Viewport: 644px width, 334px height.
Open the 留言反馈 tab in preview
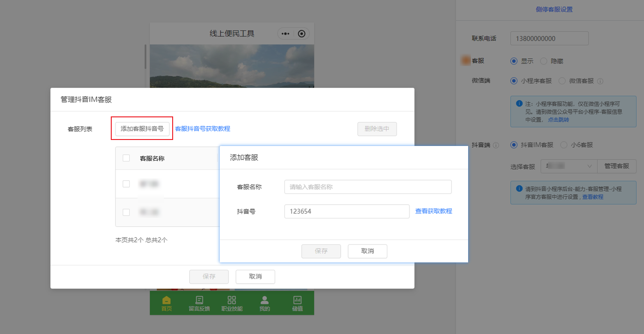pyautogui.click(x=199, y=303)
